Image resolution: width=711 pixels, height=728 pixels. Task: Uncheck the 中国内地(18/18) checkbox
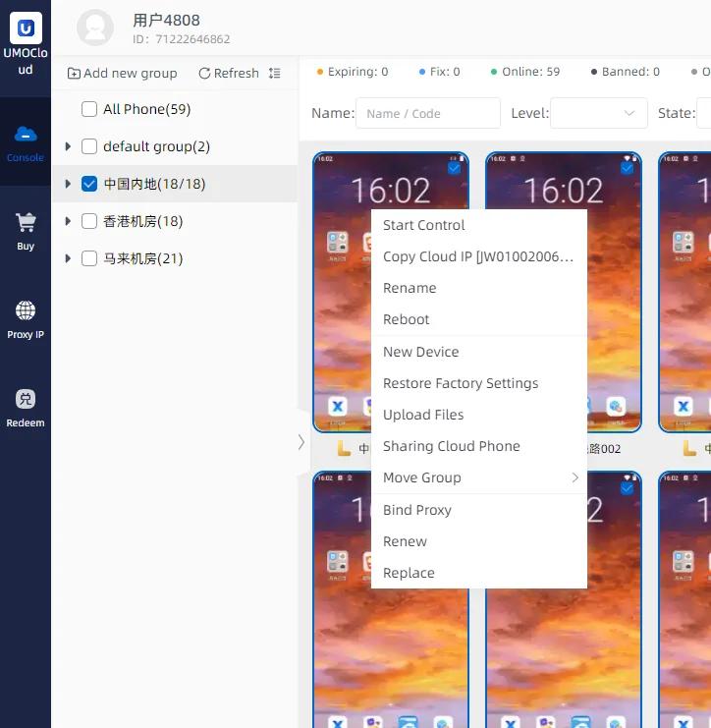click(89, 184)
